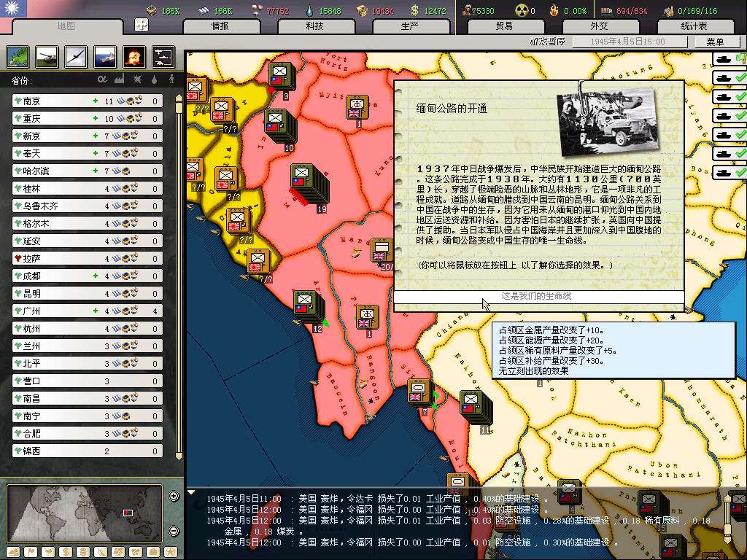Screen dimensions: 747x560
Task: Click the world minimap
Action: click(x=85, y=513)
